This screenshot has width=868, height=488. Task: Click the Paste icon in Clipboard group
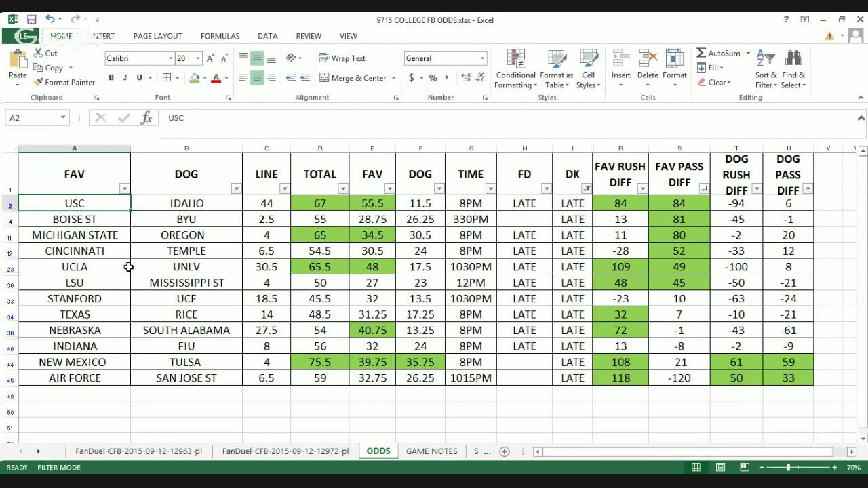(x=18, y=59)
